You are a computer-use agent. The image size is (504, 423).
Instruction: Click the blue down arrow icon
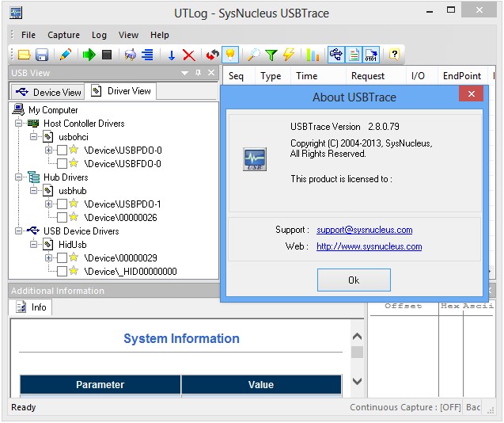172,55
